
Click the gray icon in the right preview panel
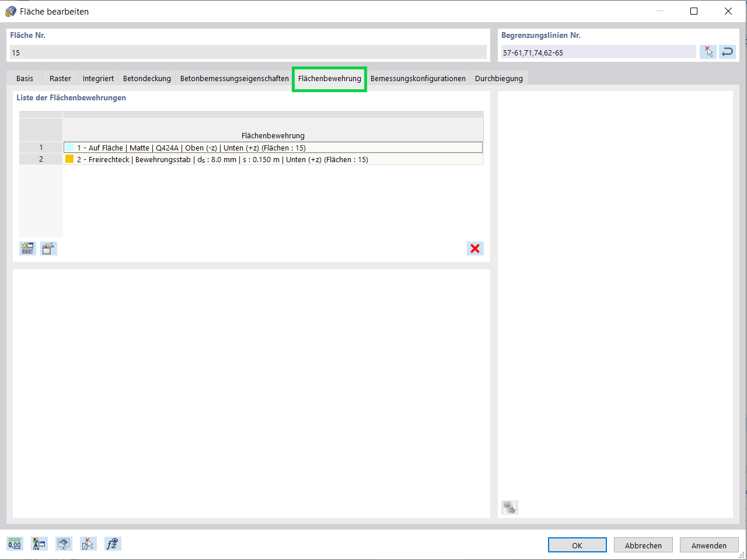[509, 507]
